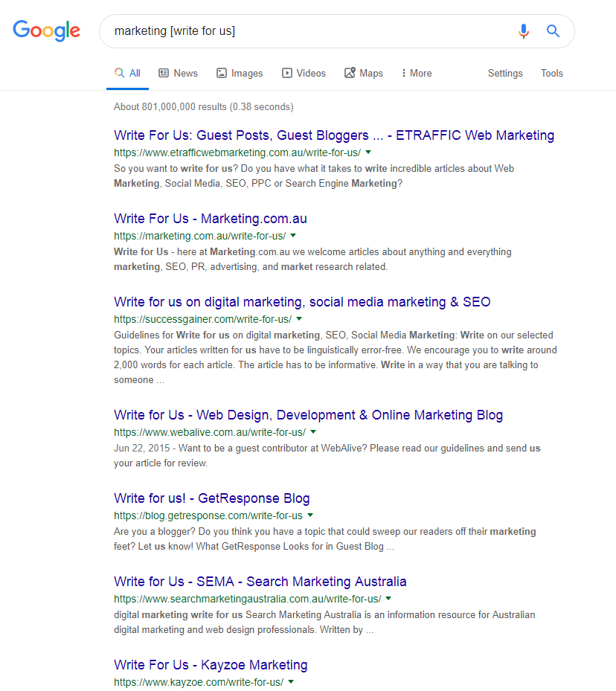
Task: Click the Google logo
Action: pyautogui.click(x=46, y=30)
